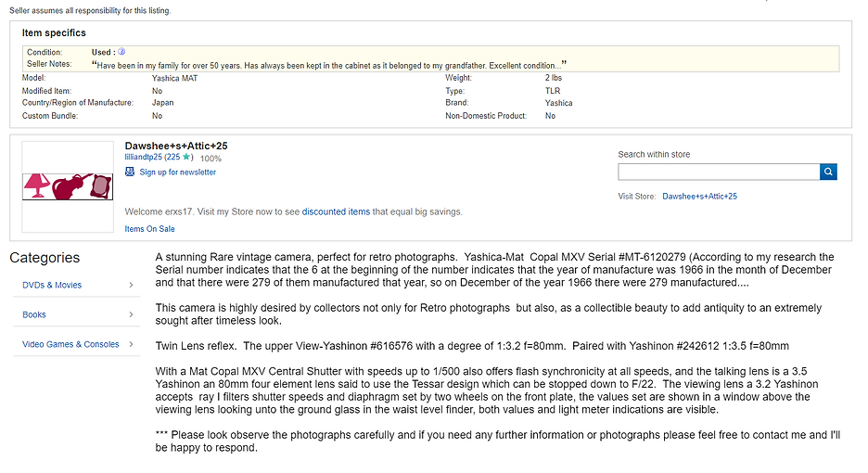Click the 'Twin Lens reflex' description paragraph
The width and height of the screenshot is (868, 473).
(472, 346)
